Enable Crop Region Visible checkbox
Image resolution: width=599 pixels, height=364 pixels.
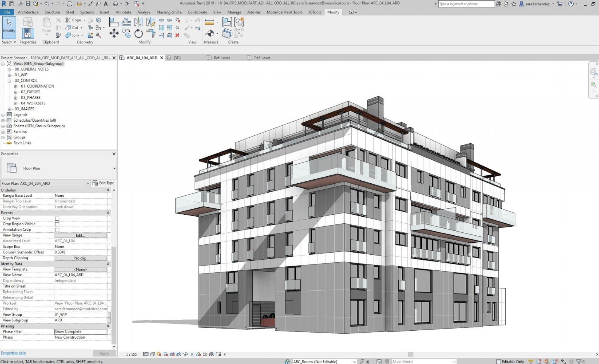coord(57,224)
